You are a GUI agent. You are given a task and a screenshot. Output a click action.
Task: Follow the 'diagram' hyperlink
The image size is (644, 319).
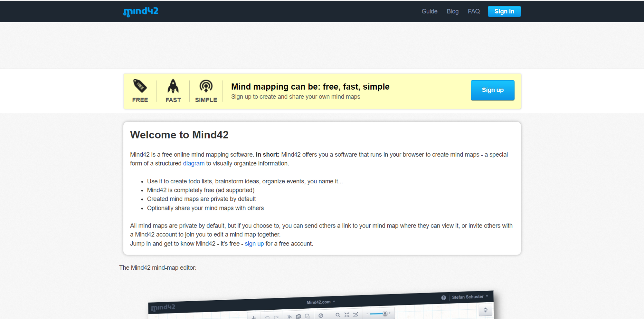click(x=194, y=163)
